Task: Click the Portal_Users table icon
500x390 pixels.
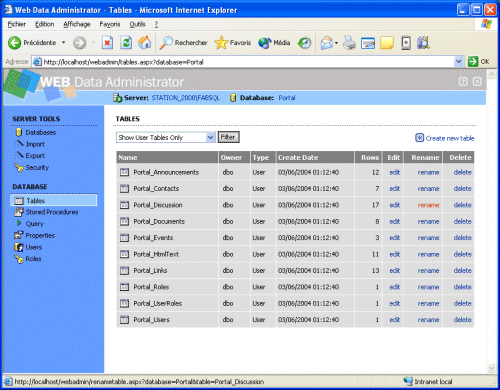Action: [124, 320]
